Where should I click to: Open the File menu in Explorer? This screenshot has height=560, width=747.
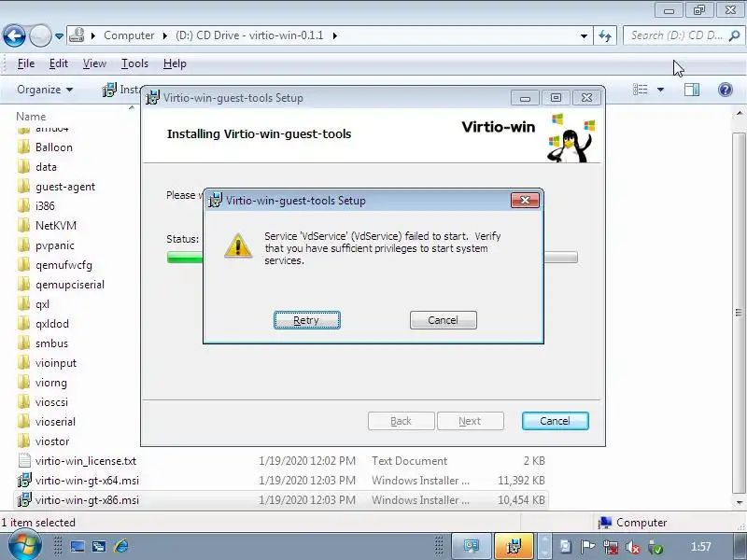pos(26,63)
